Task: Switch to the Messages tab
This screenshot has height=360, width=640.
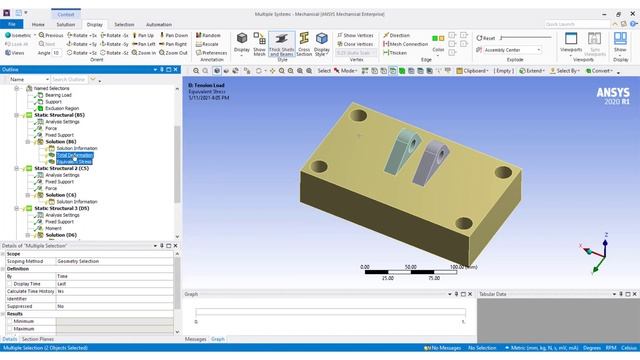Action: click(196, 339)
